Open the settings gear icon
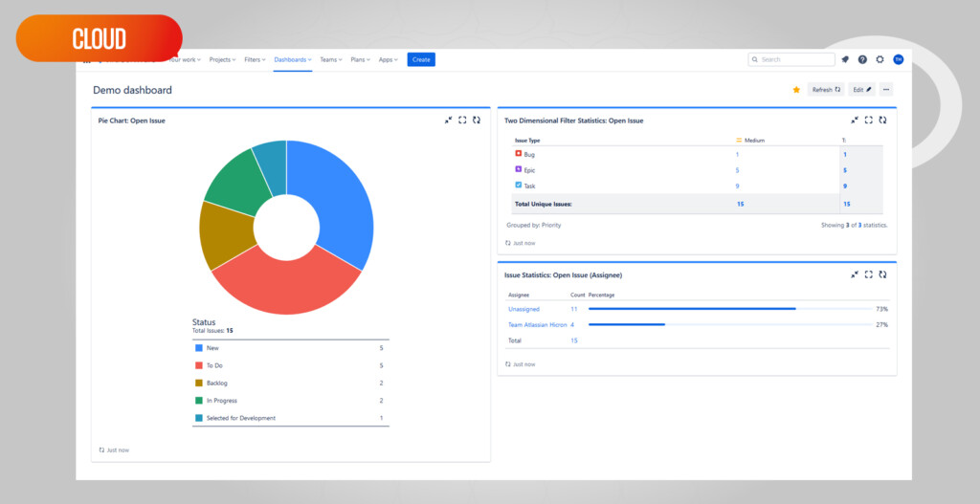 [x=880, y=59]
